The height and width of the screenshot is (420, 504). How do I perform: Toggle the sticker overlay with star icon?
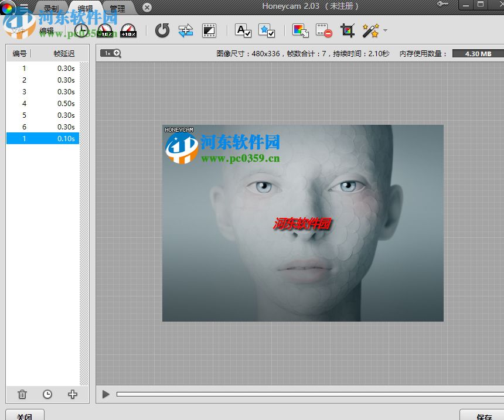tap(267, 31)
